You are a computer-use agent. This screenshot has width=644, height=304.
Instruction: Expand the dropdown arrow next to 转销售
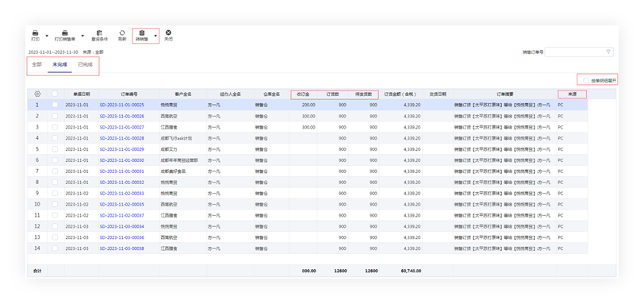pyautogui.click(x=155, y=37)
